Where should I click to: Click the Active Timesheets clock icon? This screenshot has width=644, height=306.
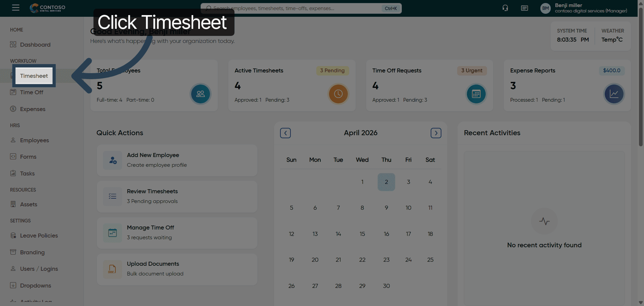(338, 94)
